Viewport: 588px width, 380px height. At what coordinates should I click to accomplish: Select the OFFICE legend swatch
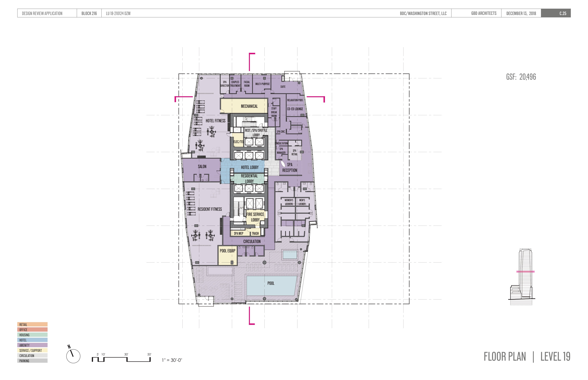pyautogui.click(x=32, y=330)
